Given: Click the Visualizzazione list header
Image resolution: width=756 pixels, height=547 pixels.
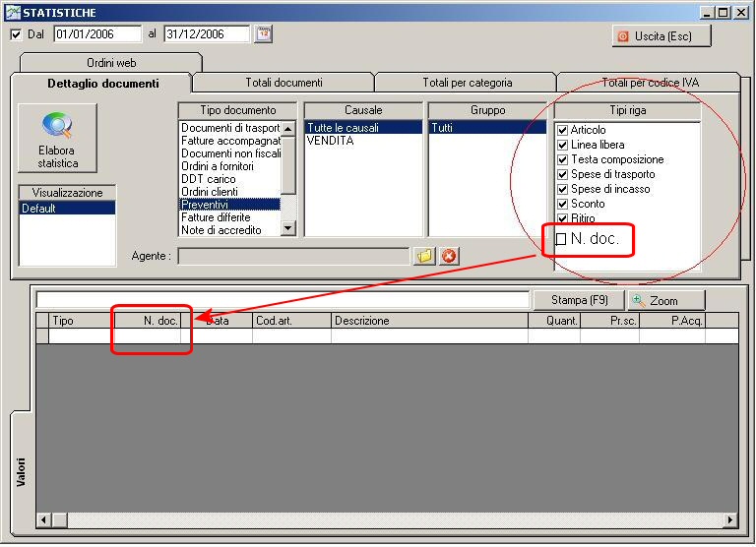Looking at the screenshot, I should pos(67,193).
